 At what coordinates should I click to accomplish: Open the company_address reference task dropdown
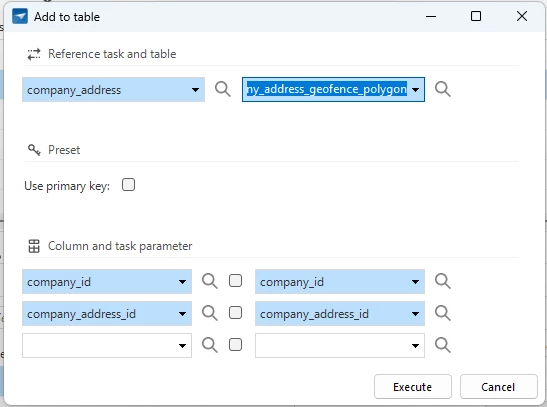point(113,90)
